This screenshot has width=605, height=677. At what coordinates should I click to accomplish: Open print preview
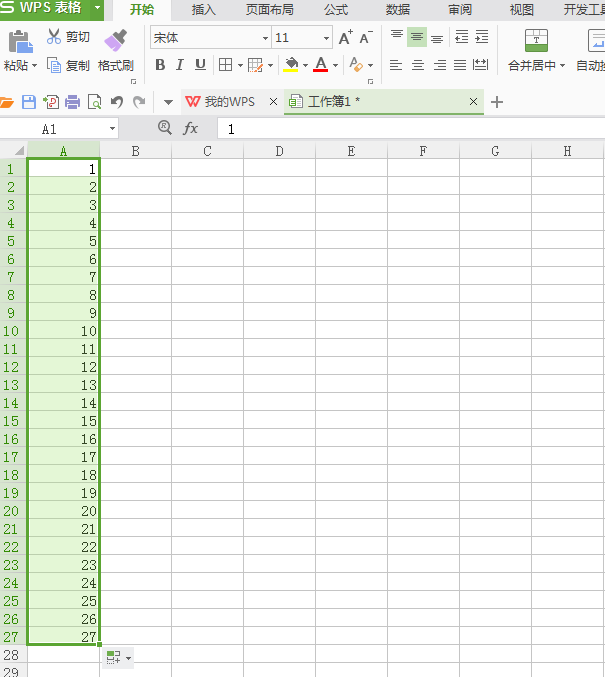click(x=95, y=102)
